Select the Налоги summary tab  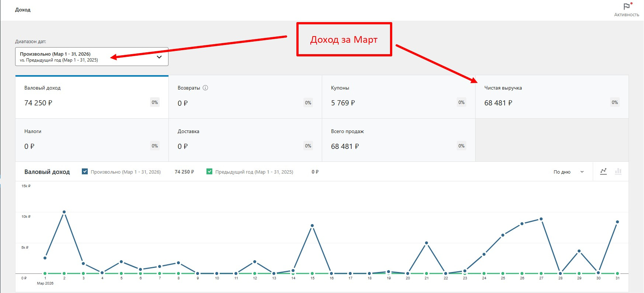[92, 140]
